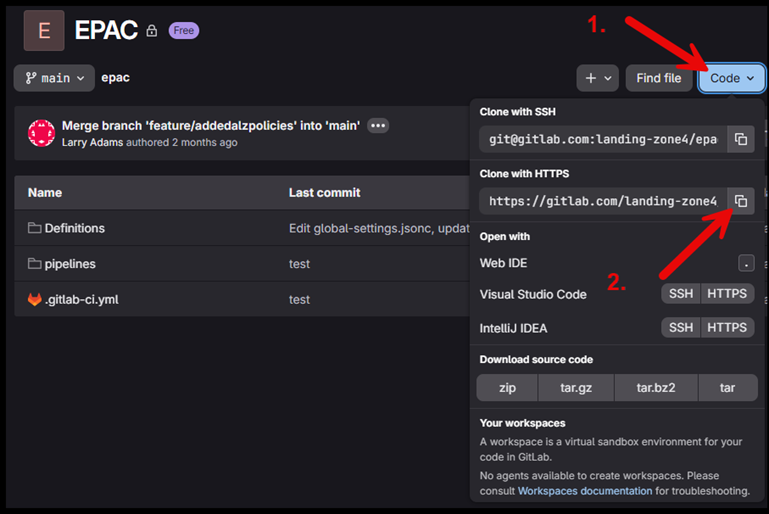Click the EPAC project avatar letter E
769x514 pixels.
[x=44, y=30]
